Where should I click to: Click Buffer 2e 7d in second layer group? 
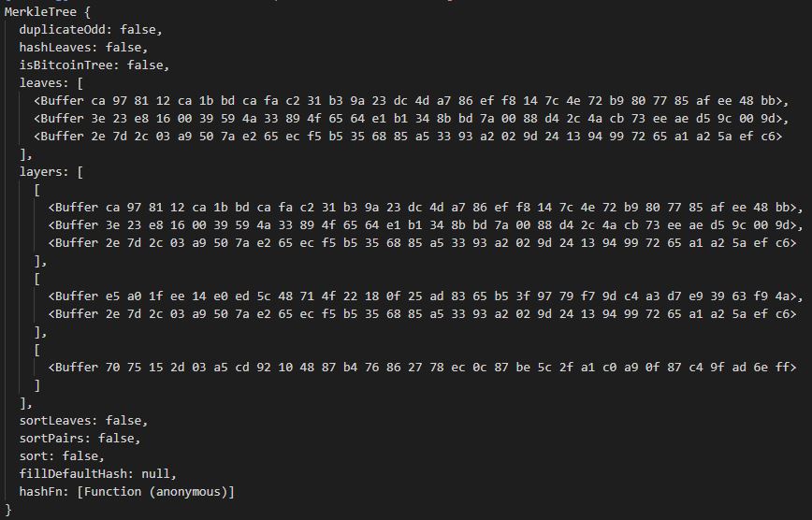(x=422, y=314)
